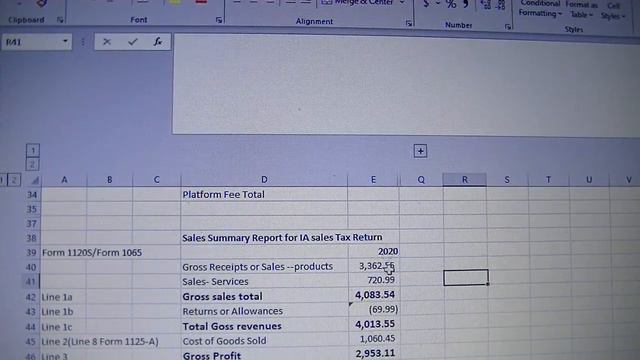Select column B header
This screenshot has height=360, width=640.
click(x=109, y=180)
